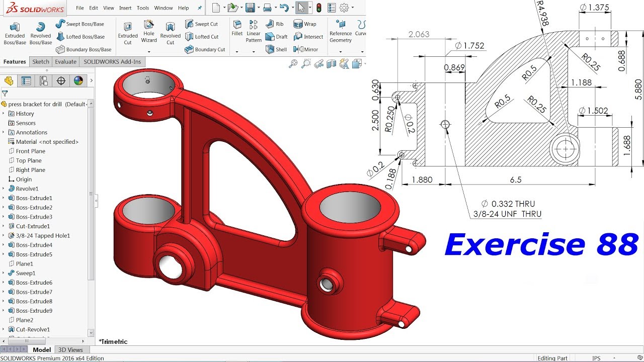Viewport: 644px width, 362px height.
Task: Activate the Extruded Cut tool
Action: pos(128,33)
